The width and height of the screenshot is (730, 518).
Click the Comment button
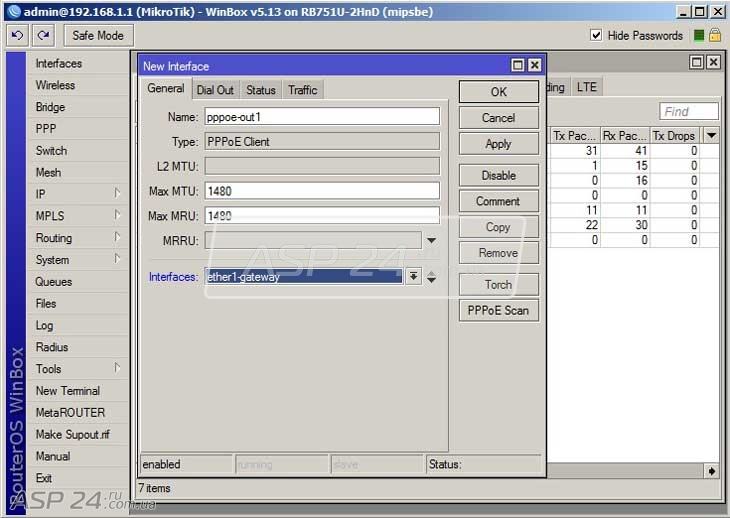click(499, 202)
